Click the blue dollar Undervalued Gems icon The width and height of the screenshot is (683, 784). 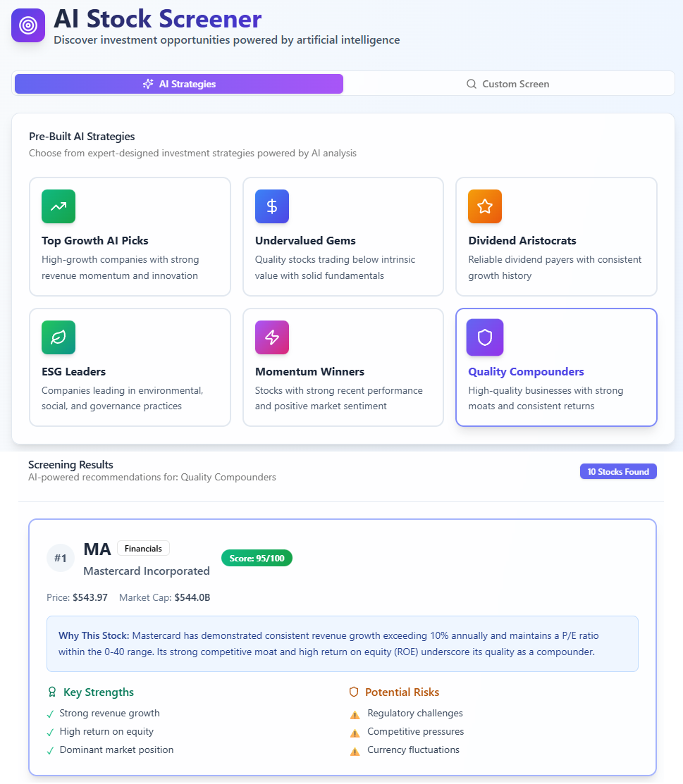[271, 206]
